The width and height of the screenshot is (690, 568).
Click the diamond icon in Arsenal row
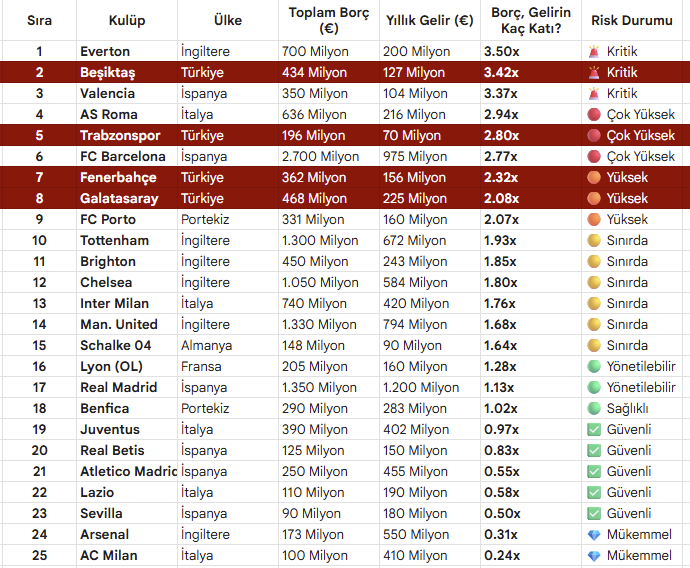[x=594, y=534]
